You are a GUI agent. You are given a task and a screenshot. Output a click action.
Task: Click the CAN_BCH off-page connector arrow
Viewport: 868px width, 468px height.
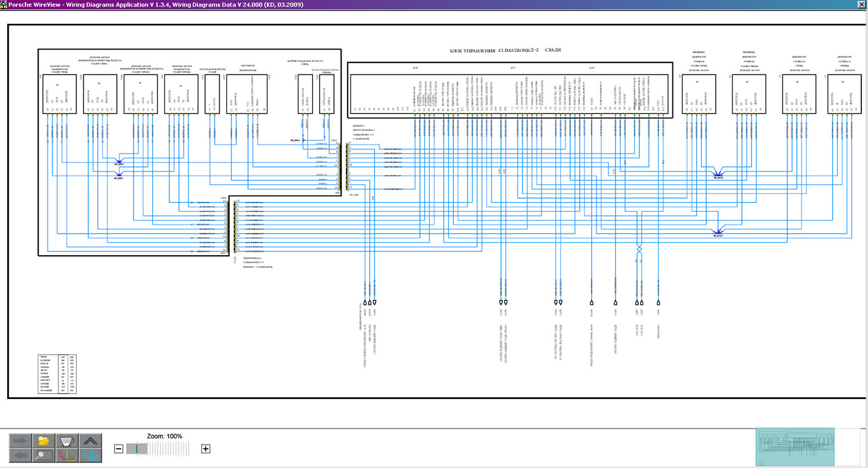(x=637, y=303)
